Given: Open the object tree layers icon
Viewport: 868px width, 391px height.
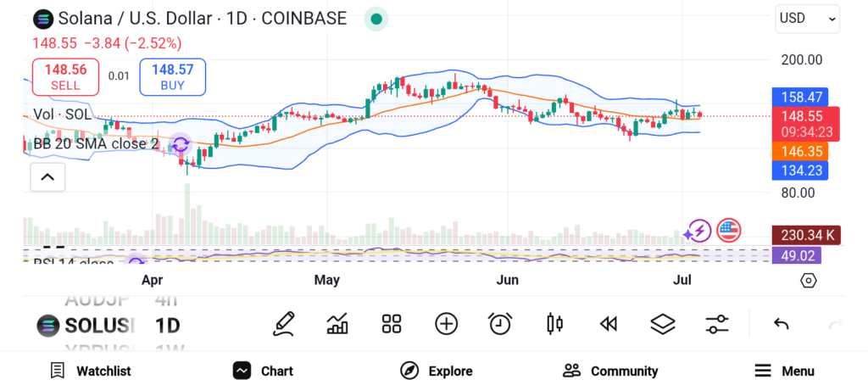Looking at the screenshot, I should pyautogui.click(x=662, y=323).
